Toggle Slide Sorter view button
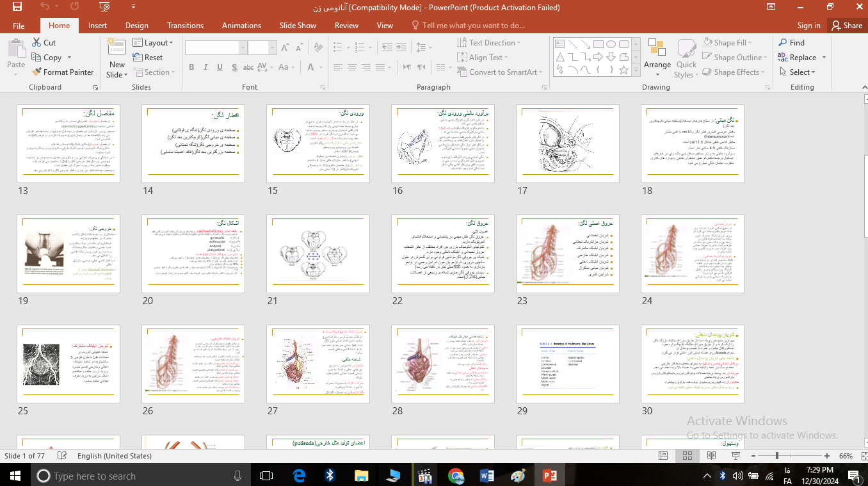Image resolution: width=868 pixels, height=486 pixels. (687, 456)
